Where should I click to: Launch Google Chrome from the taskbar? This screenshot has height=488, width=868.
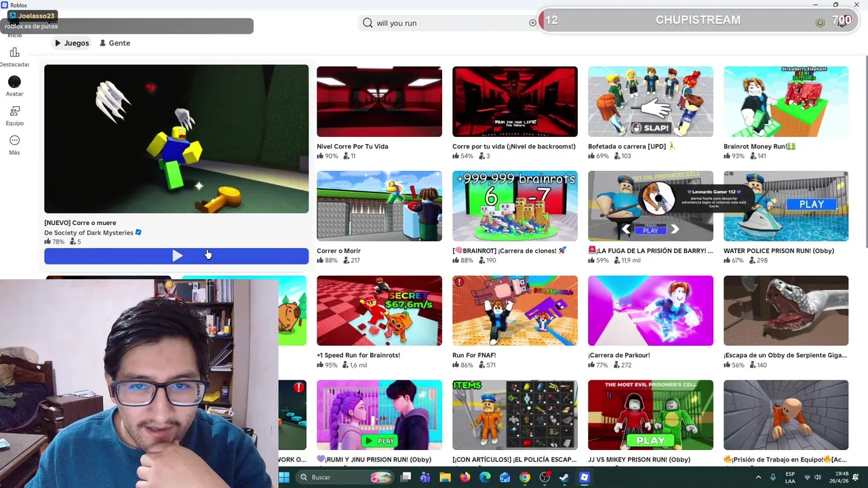coord(524,477)
